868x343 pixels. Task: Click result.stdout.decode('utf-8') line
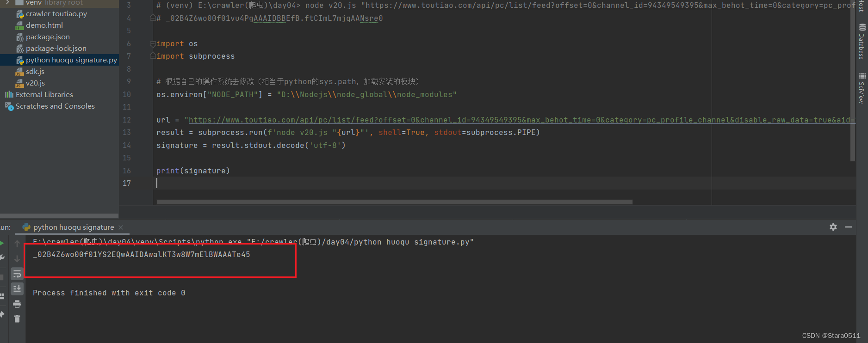click(251, 146)
